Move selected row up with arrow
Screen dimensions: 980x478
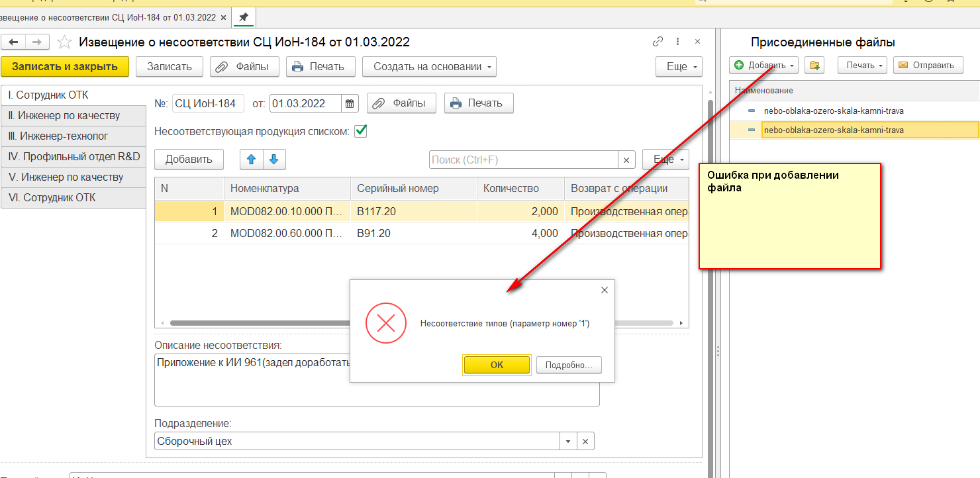click(x=251, y=159)
